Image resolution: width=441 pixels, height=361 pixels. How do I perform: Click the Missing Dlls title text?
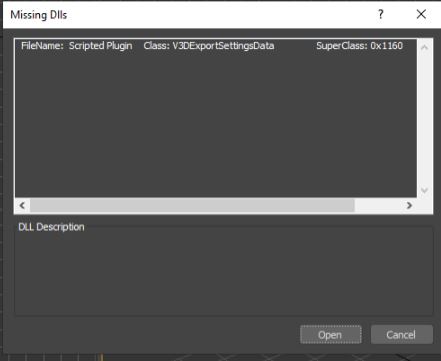coord(39,15)
